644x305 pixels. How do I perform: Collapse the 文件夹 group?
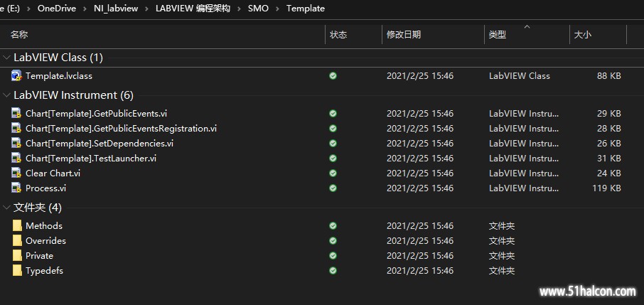point(6,208)
